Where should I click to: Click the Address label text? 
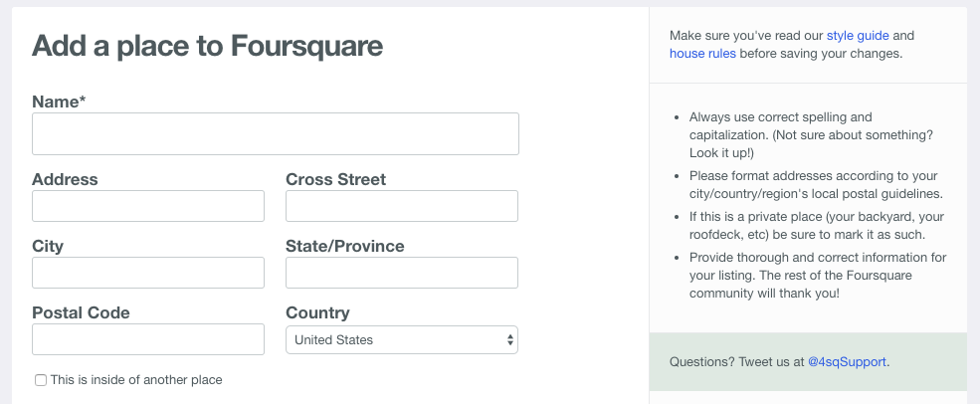pos(65,179)
